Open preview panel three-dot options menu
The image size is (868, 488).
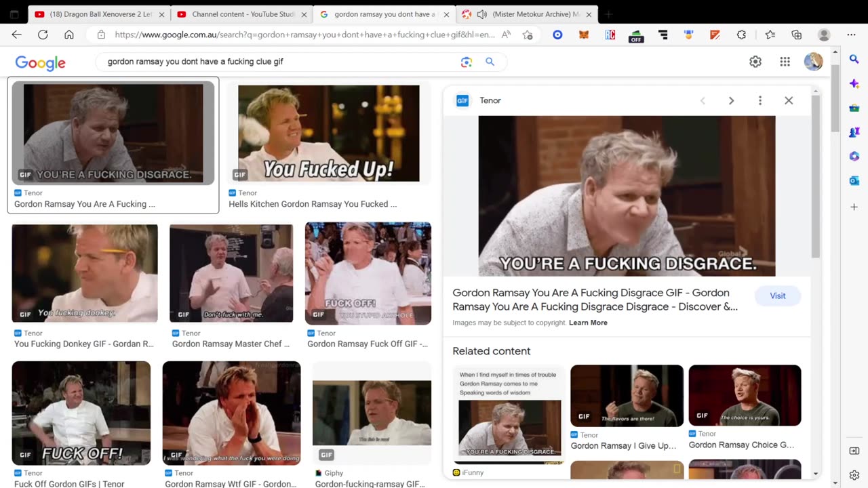[x=760, y=100]
